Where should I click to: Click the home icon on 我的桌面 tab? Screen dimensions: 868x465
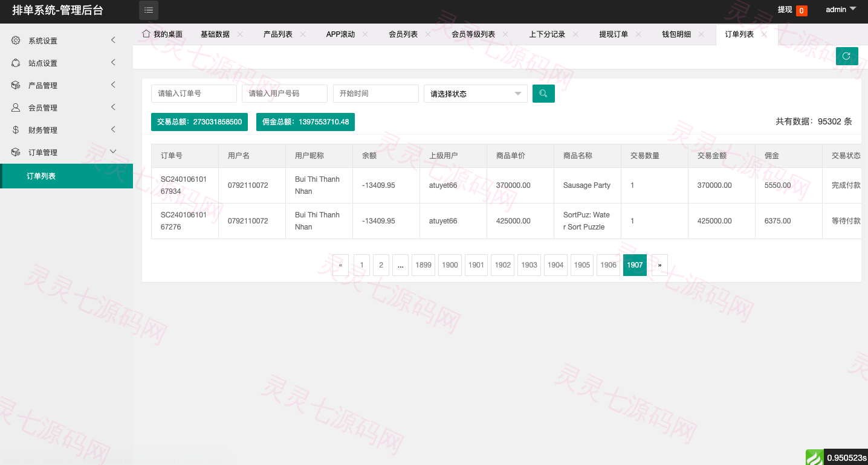coord(146,34)
